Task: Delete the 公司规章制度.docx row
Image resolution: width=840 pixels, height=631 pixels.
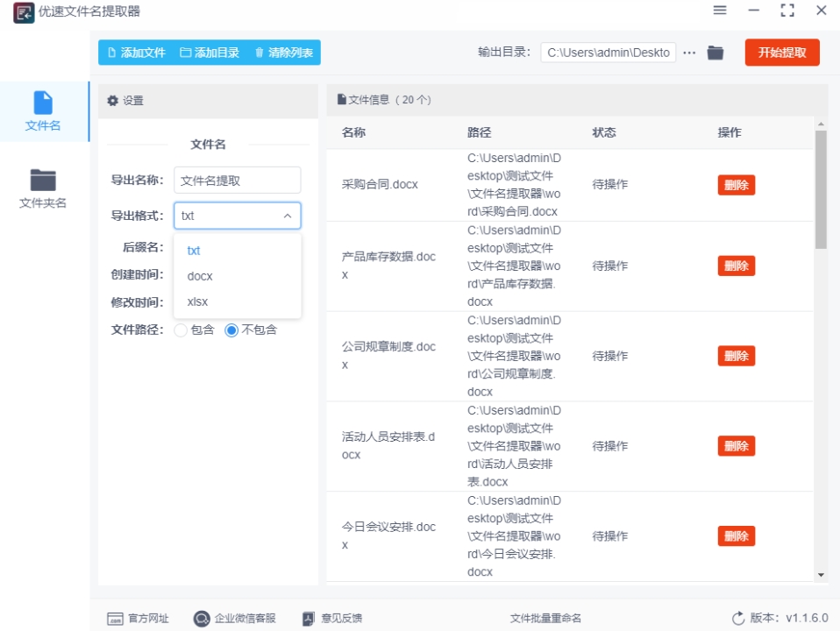Action: (x=736, y=356)
